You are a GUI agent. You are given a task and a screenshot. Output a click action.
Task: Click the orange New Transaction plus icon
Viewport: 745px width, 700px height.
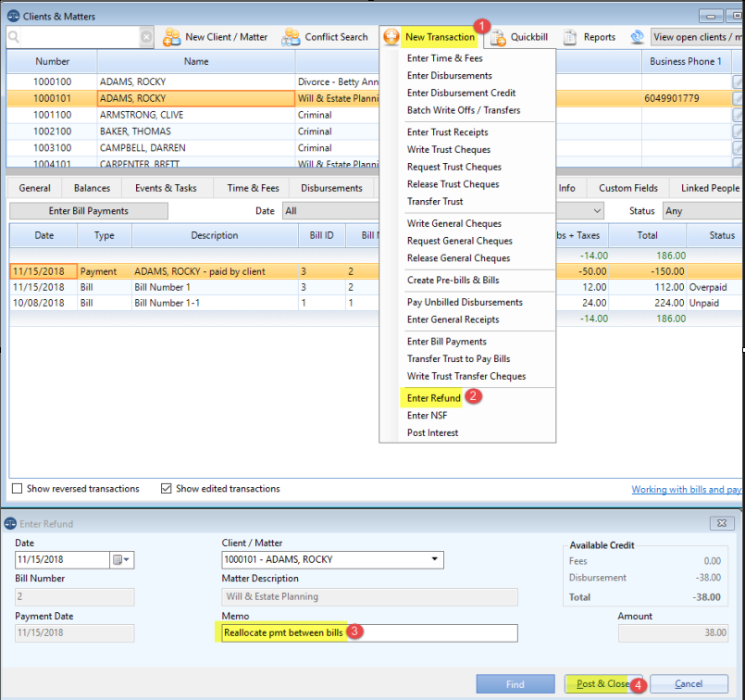tap(391, 37)
